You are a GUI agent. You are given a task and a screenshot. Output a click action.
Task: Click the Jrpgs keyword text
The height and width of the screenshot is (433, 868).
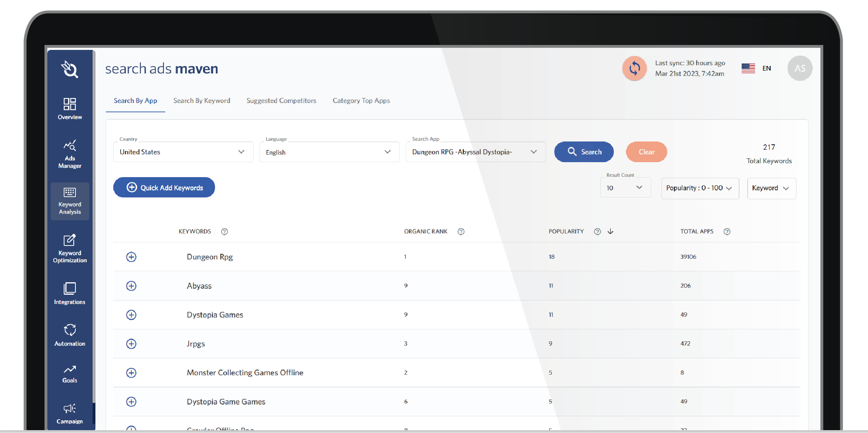(x=196, y=344)
